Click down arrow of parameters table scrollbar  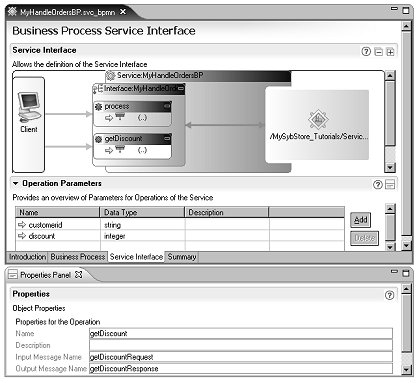point(390,247)
